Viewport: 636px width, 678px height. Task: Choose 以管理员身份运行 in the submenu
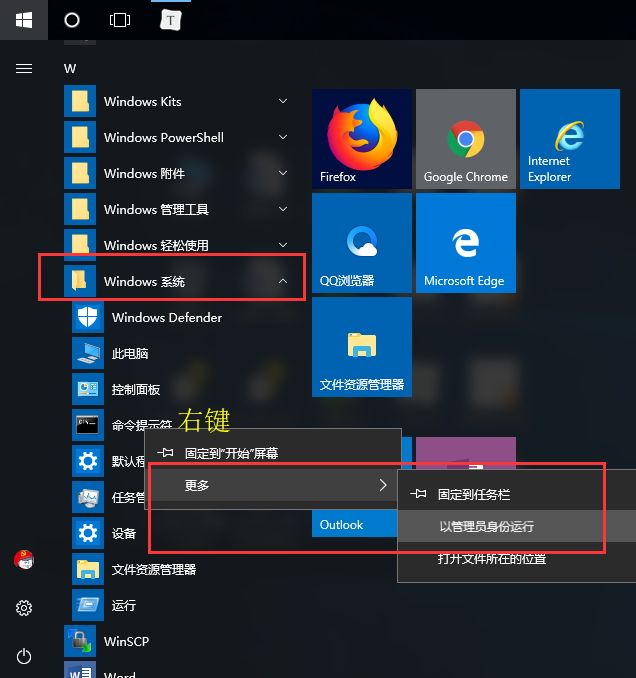click(x=517, y=526)
